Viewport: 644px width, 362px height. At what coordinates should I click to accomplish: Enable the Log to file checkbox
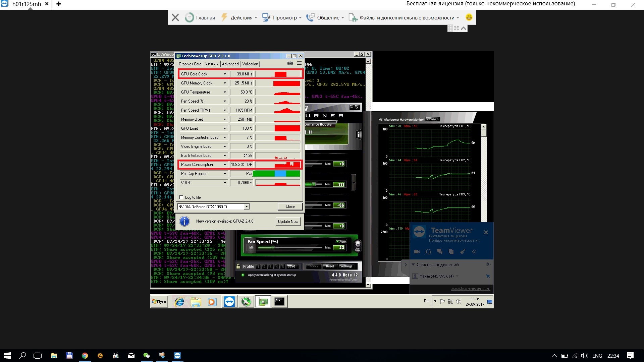[181, 197]
